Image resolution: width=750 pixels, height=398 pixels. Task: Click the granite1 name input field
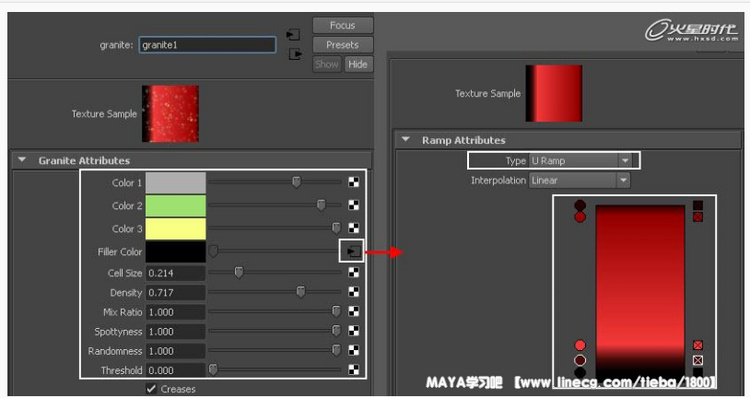pos(207,45)
